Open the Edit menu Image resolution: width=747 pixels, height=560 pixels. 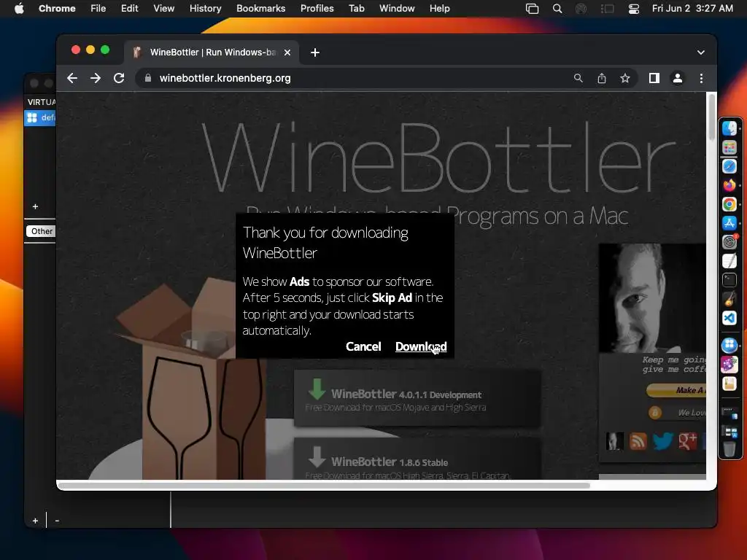click(130, 9)
